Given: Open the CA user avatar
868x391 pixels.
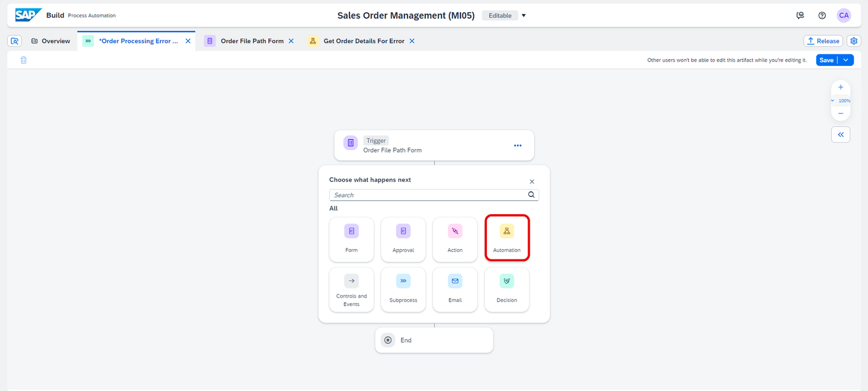Looking at the screenshot, I should coord(844,16).
